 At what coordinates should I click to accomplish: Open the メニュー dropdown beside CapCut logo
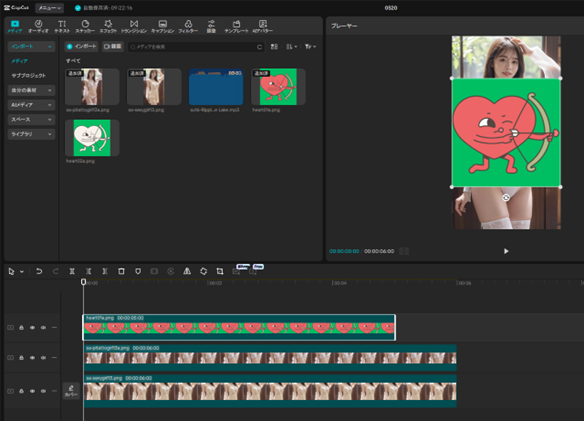click(50, 8)
